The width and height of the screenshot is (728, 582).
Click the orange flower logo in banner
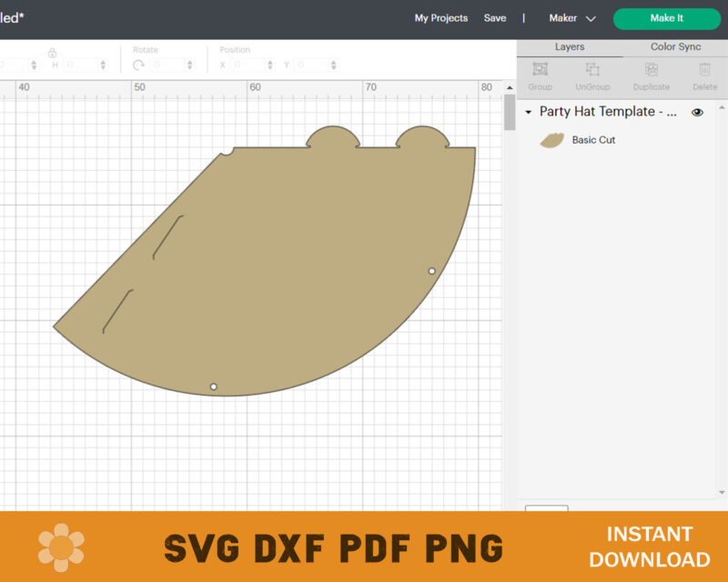tap(61, 547)
